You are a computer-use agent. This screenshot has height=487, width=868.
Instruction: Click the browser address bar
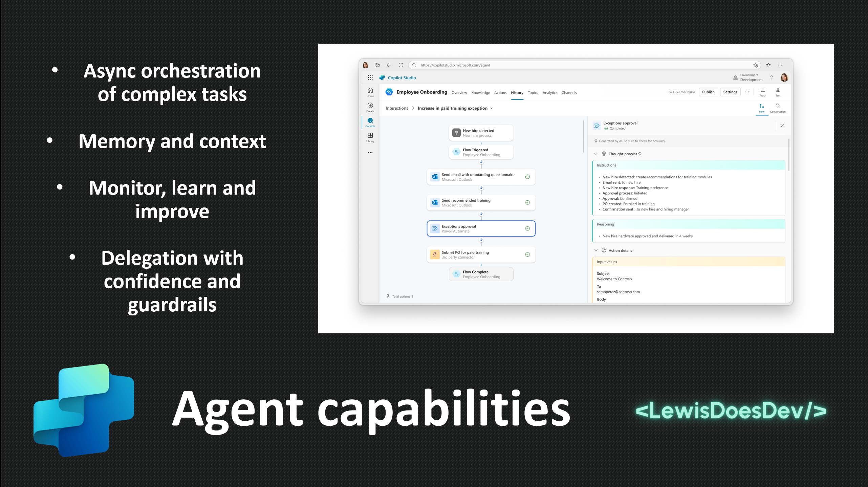click(x=576, y=65)
